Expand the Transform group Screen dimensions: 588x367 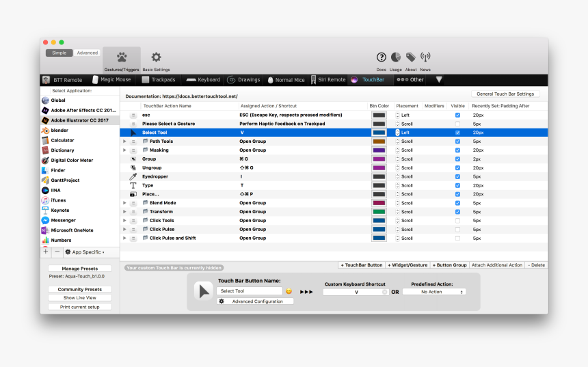124,211
